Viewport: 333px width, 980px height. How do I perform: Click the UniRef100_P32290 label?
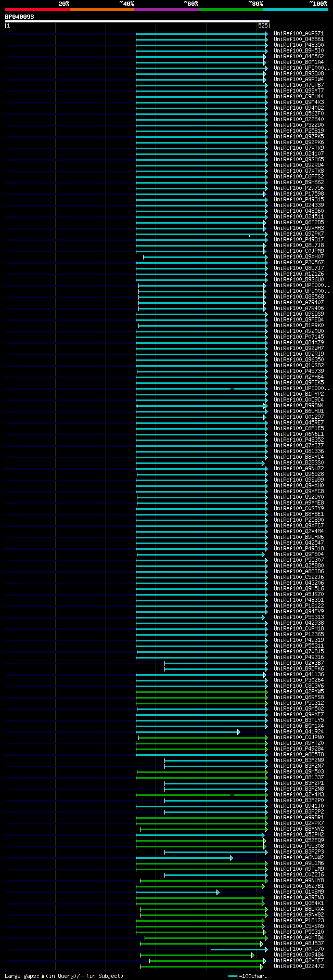click(299, 125)
